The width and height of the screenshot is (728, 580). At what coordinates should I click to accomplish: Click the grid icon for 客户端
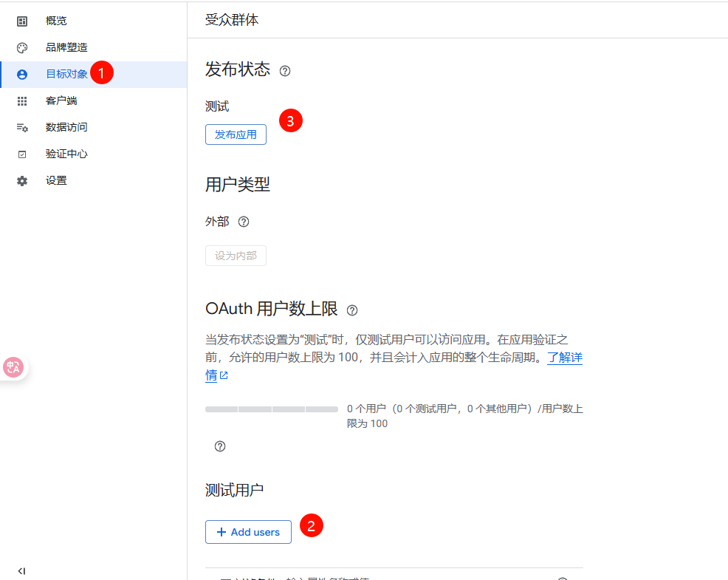pos(22,100)
